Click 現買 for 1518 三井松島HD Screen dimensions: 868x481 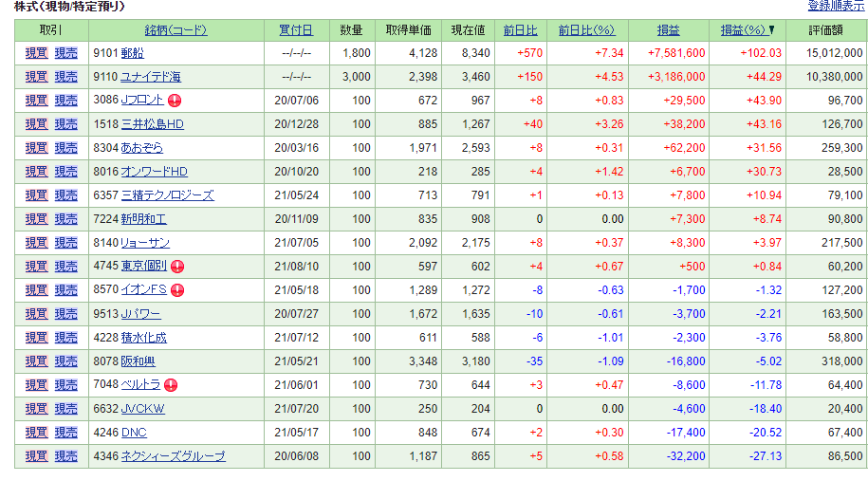(x=37, y=124)
